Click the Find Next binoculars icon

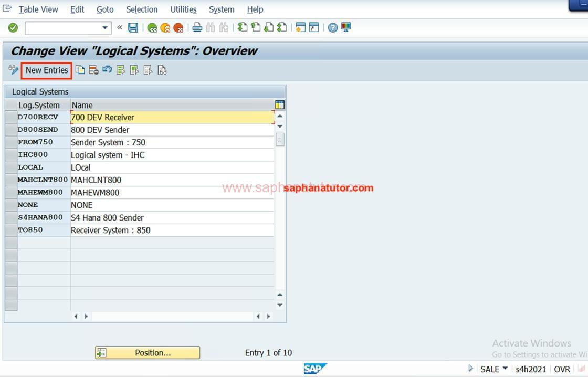[224, 27]
